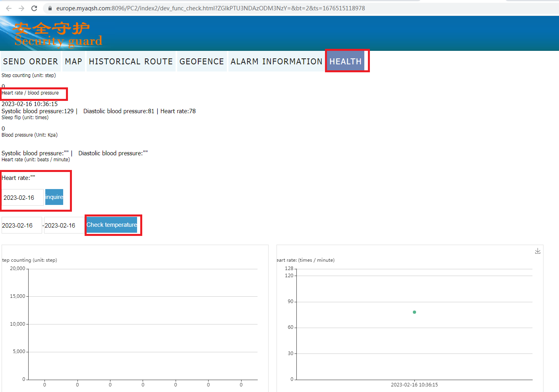The width and height of the screenshot is (559, 392).
Task: Select the HEALTH tab
Action: coord(346,62)
